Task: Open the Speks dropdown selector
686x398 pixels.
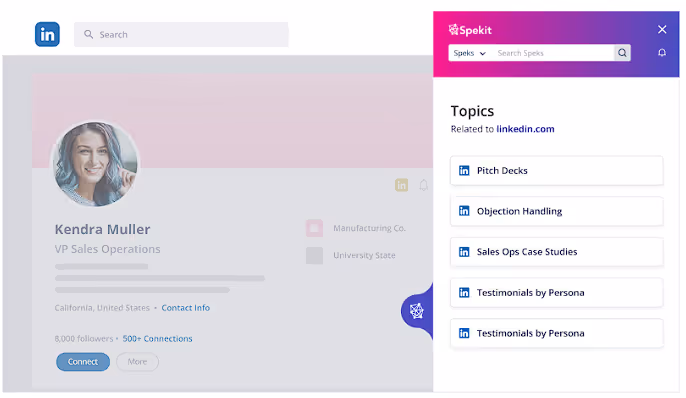Action: click(x=469, y=53)
